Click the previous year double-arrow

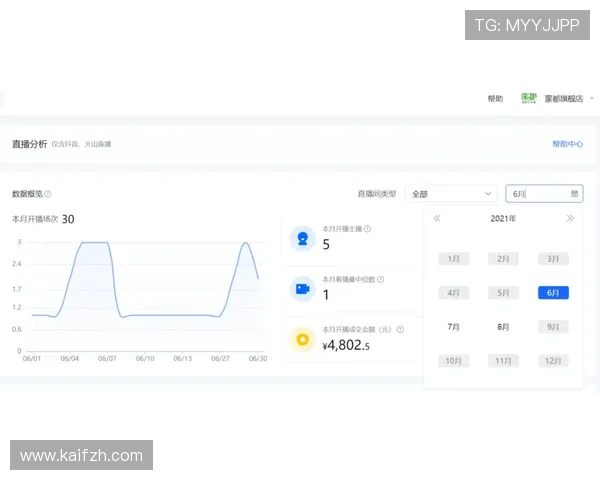437,218
